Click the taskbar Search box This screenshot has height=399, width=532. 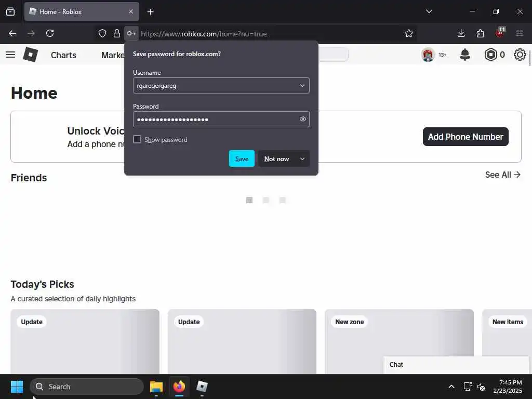87,387
